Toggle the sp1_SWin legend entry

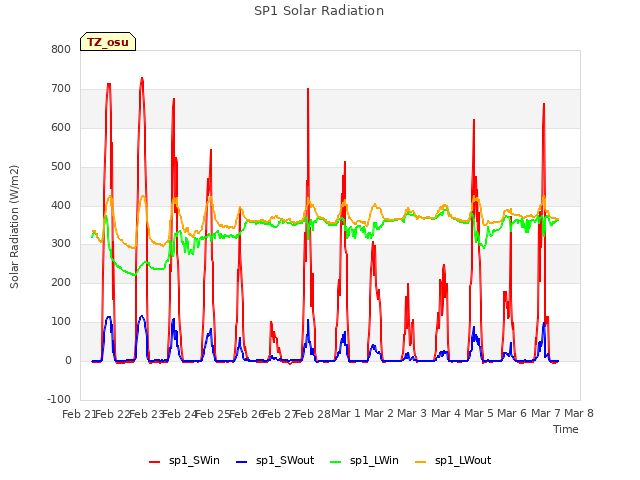click(184, 460)
